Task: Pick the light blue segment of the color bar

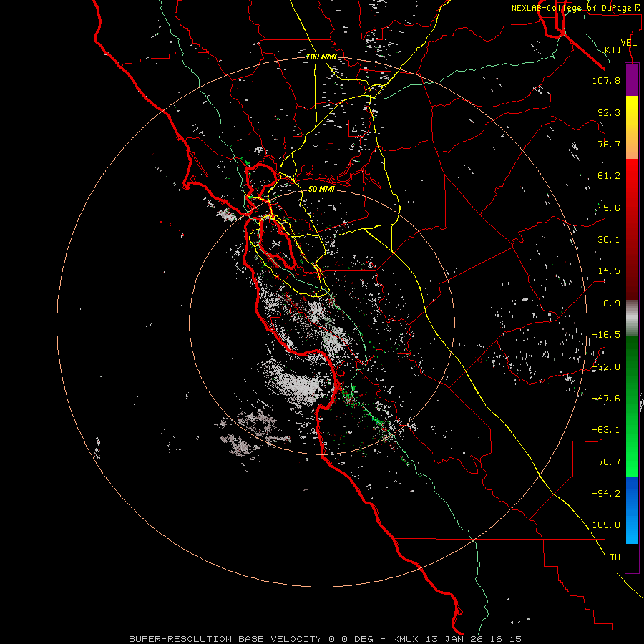Action: pyautogui.click(x=632, y=528)
